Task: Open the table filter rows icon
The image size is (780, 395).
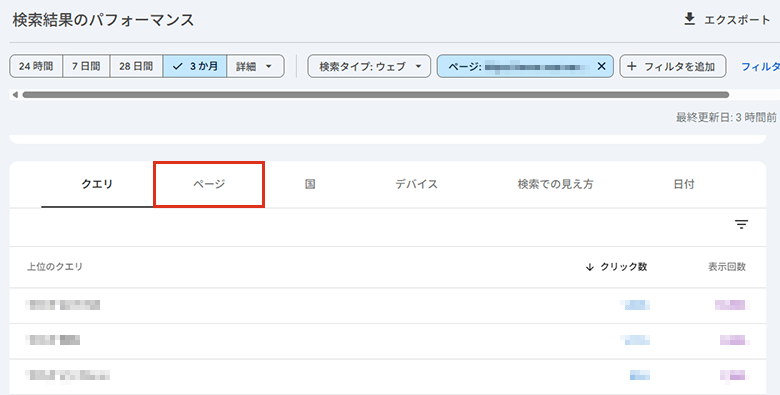Action: [741, 224]
